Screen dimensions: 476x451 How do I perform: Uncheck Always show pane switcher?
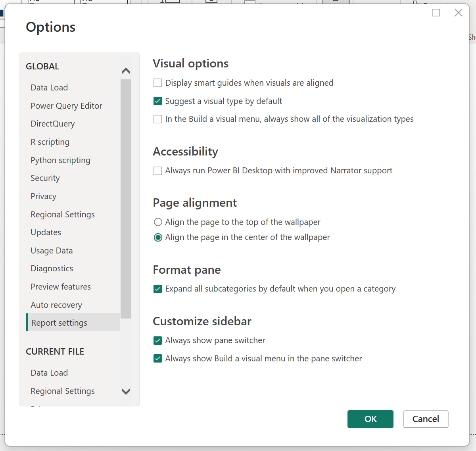click(158, 340)
